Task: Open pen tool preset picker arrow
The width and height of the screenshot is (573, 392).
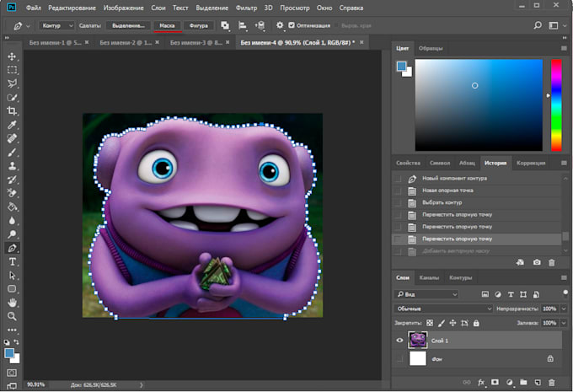Action: 28,26
